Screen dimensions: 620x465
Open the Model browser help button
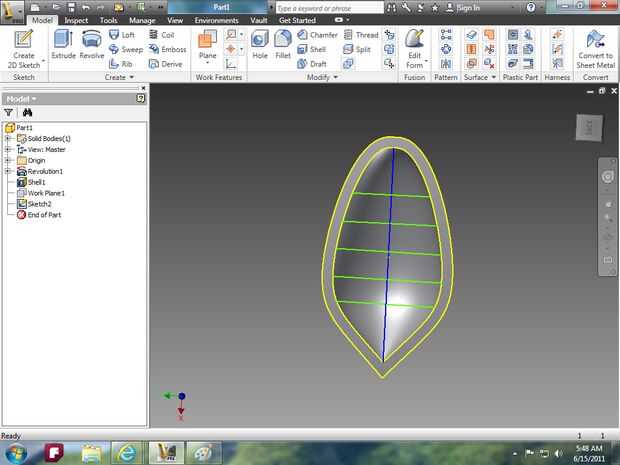pyautogui.click(x=141, y=98)
